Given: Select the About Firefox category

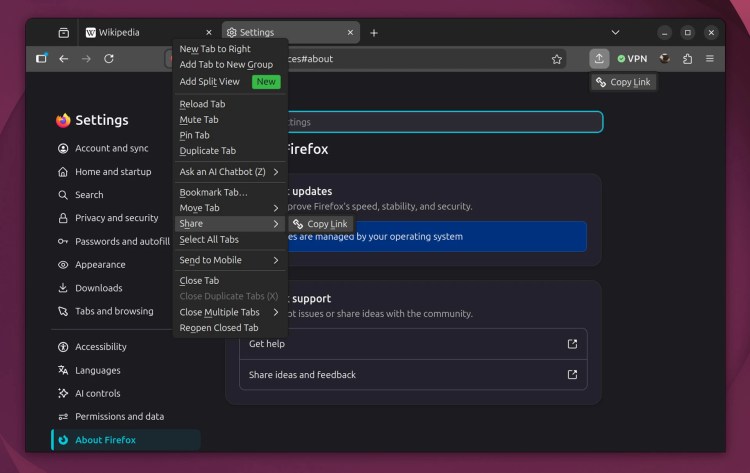Looking at the screenshot, I should click(x=126, y=440).
